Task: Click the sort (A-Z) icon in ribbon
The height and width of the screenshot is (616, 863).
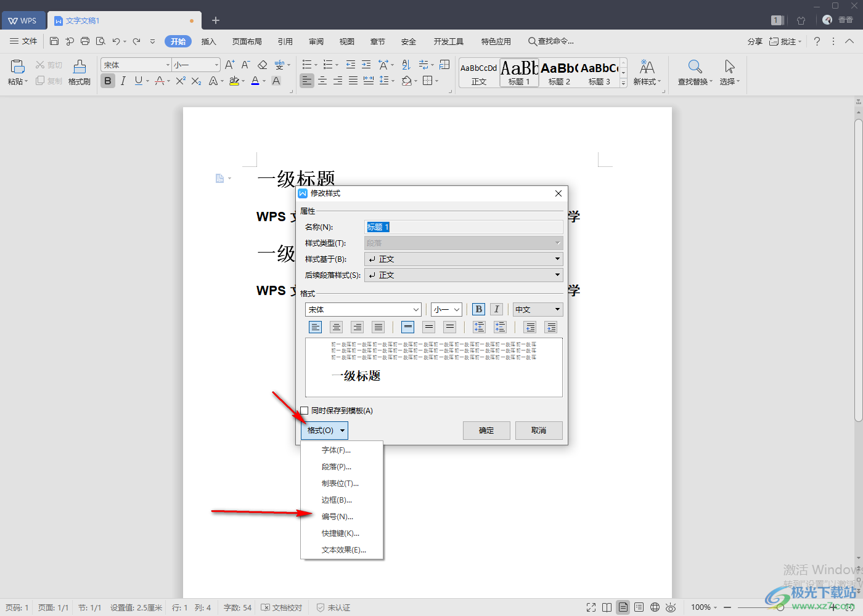Action: [406, 65]
